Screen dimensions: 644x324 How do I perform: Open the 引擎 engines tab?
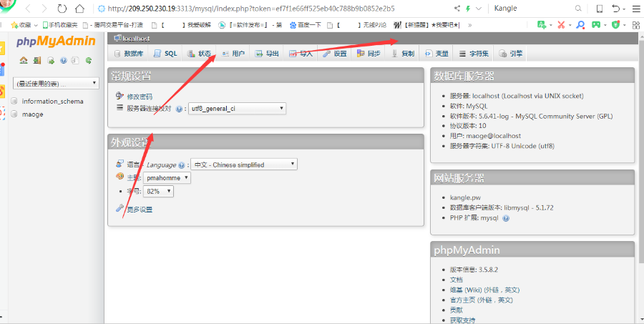tap(510, 54)
